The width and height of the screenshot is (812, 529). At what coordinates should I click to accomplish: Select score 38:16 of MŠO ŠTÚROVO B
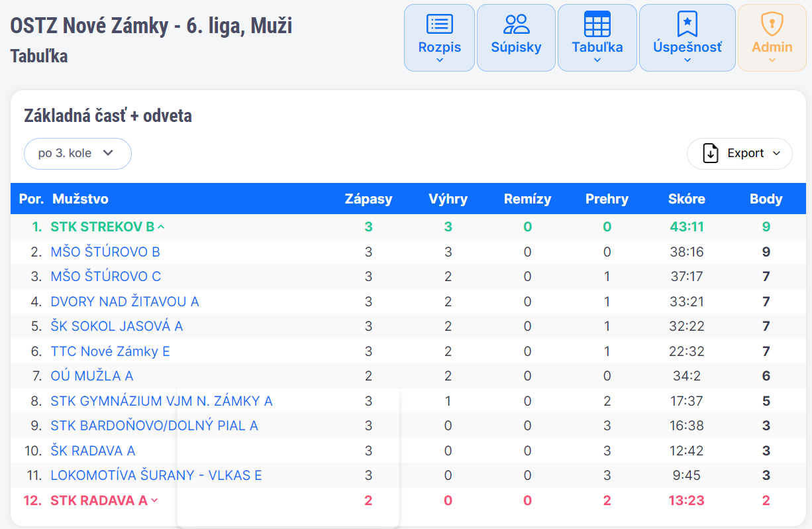click(687, 252)
